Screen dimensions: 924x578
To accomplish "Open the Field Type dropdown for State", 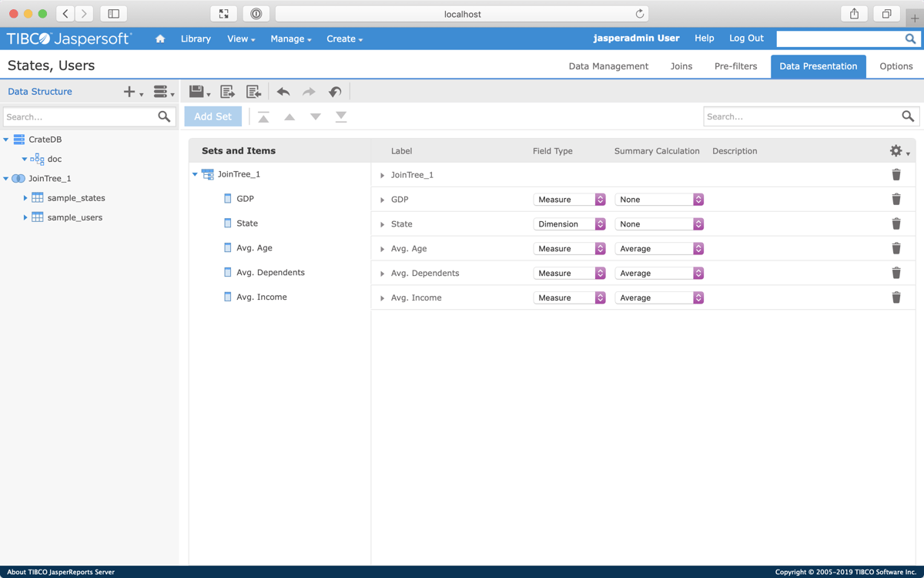I will (x=569, y=224).
